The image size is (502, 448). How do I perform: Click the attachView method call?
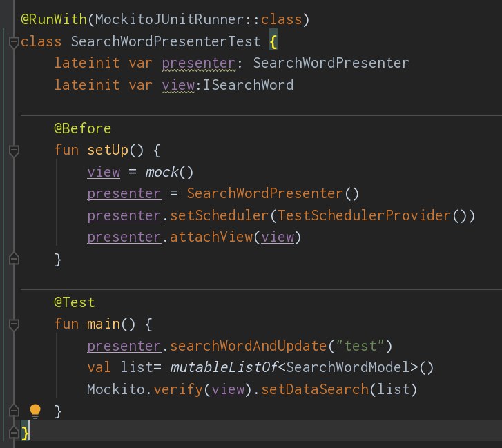tap(211, 237)
